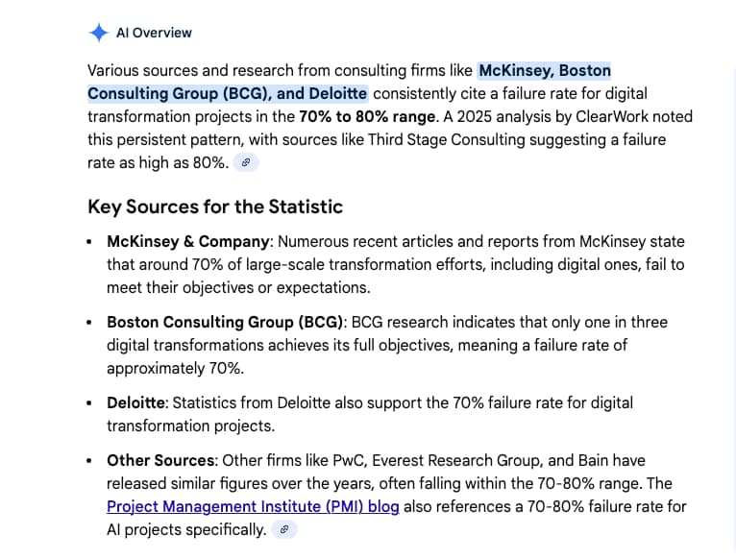Click the bold "Boston Consulting Group (BCG)" bullet label
The height and width of the screenshot is (560, 736).
click(x=226, y=322)
